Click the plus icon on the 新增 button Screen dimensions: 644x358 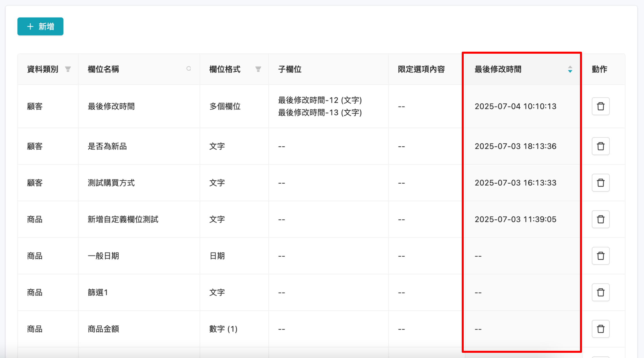pyautogui.click(x=30, y=26)
